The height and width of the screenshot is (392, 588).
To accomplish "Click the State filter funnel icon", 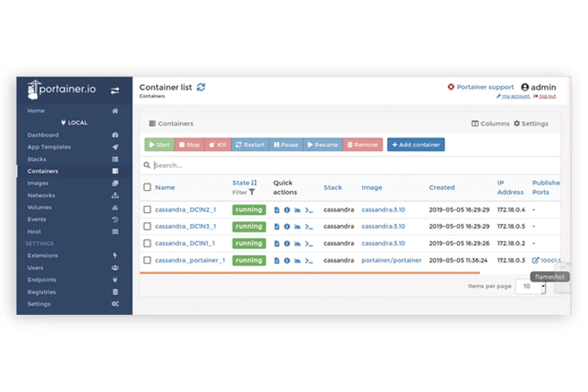I will pyautogui.click(x=252, y=192).
